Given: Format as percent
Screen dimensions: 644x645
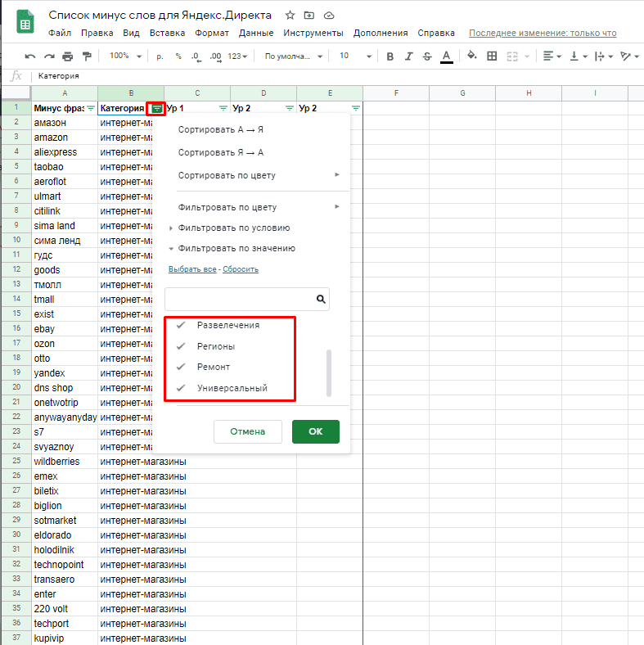Looking at the screenshot, I should [x=178, y=56].
